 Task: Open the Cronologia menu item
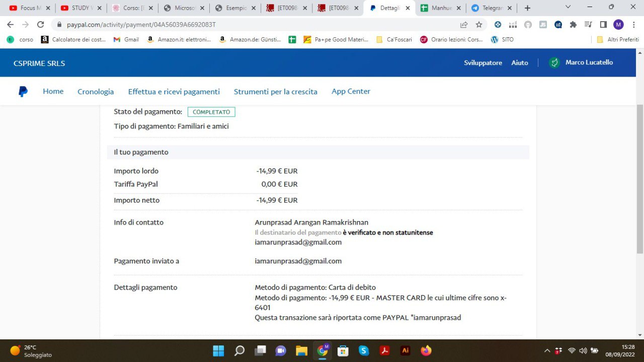click(x=96, y=92)
